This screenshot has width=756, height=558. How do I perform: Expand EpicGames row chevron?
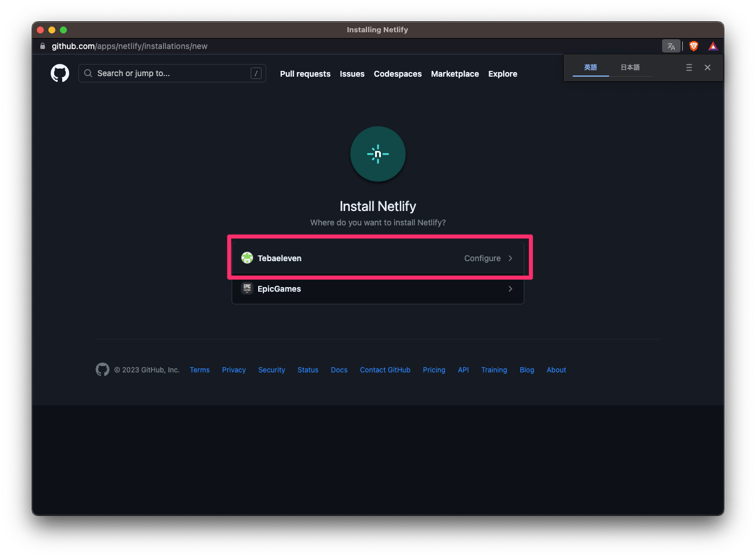(x=511, y=289)
